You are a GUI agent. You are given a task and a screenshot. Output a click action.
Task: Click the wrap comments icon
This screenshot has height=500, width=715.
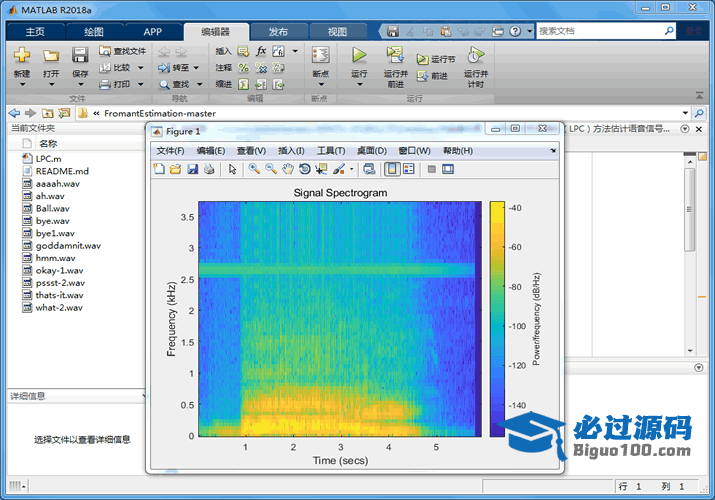click(x=278, y=68)
